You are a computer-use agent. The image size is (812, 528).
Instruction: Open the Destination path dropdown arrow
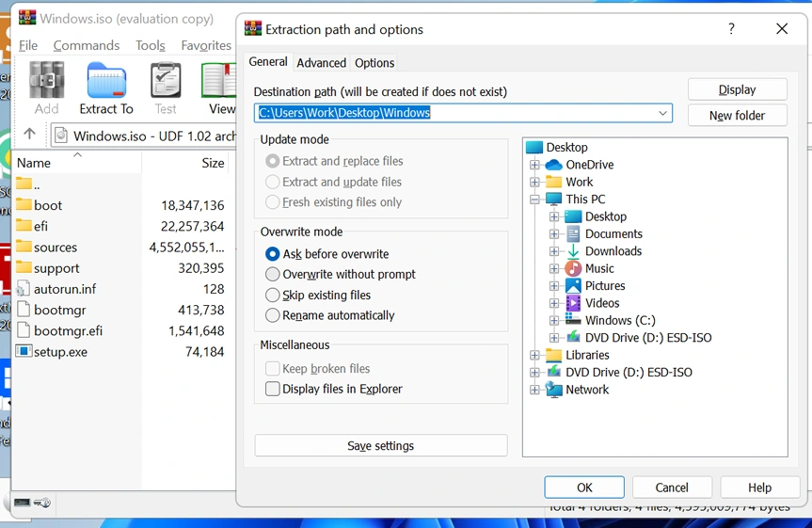tap(662, 113)
